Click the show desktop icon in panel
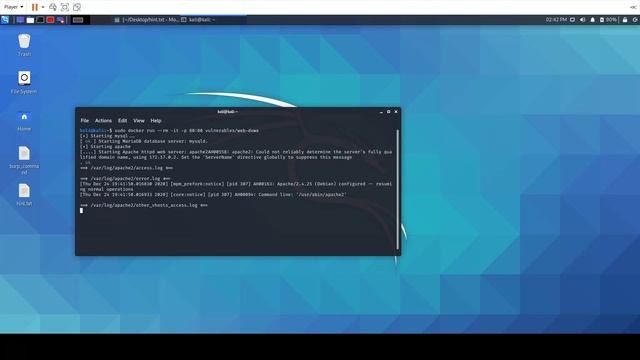This screenshot has height=360, width=640. (x=20, y=20)
